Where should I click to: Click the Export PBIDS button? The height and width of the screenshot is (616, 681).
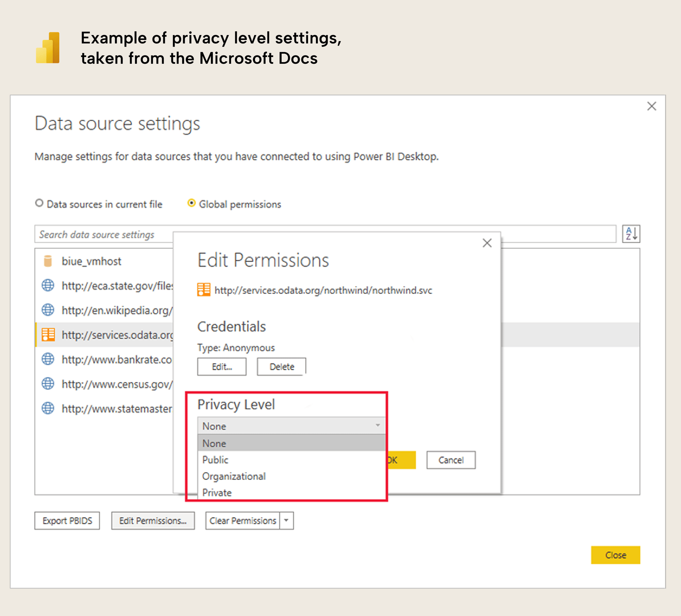pyautogui.click(x=67, y=521)
